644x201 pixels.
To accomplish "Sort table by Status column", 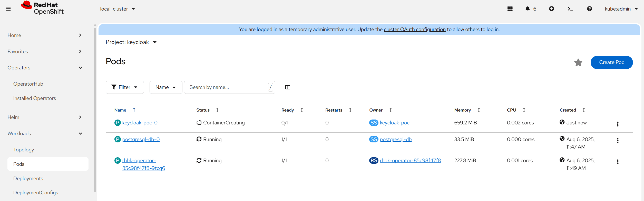I will (207, 110).
